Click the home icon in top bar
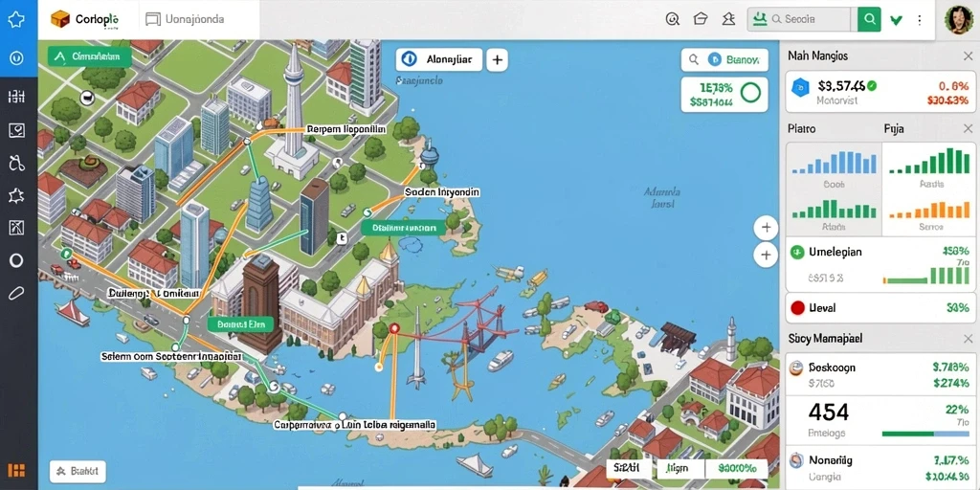Screen dimensions: 980x490 click(x=701, y=19)
